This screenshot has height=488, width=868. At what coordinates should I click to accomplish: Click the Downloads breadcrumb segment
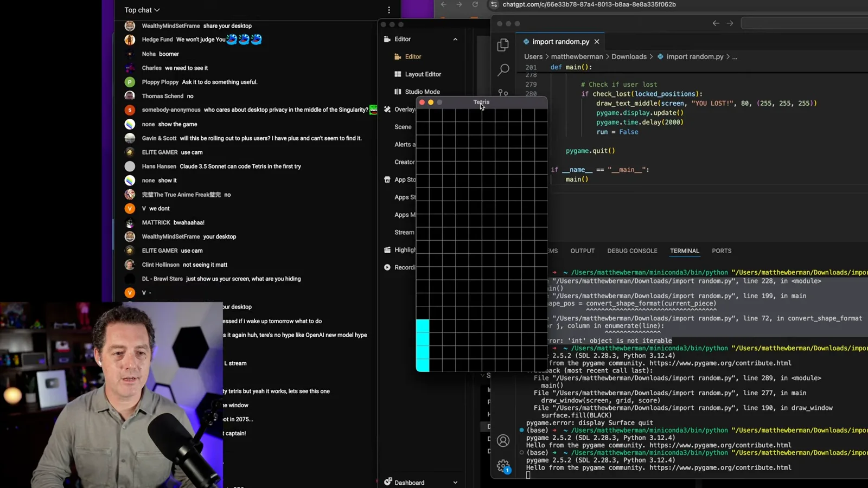(629, 56)
